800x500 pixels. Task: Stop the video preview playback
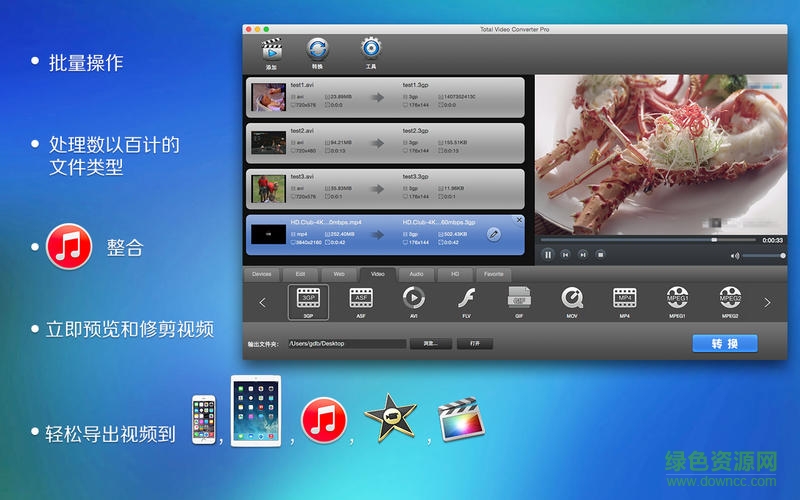click(601, 255)
